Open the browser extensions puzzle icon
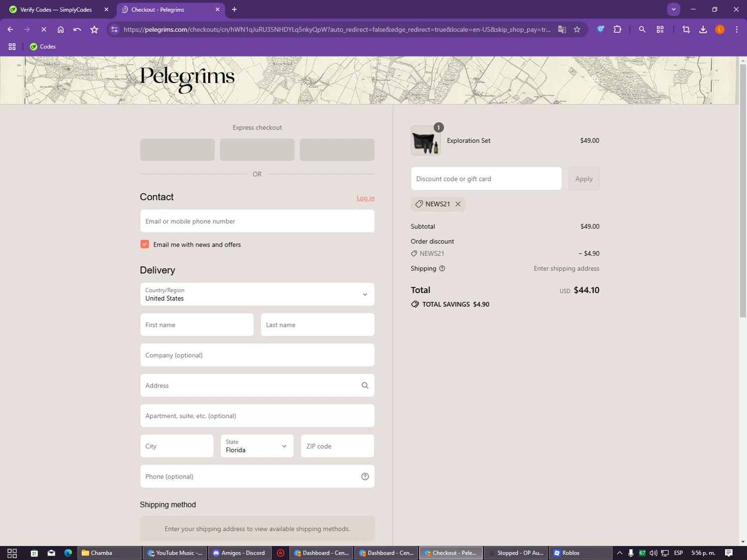The height and width of the screenshot is (560, 747). pyautogui.click(x=618, y=29)
